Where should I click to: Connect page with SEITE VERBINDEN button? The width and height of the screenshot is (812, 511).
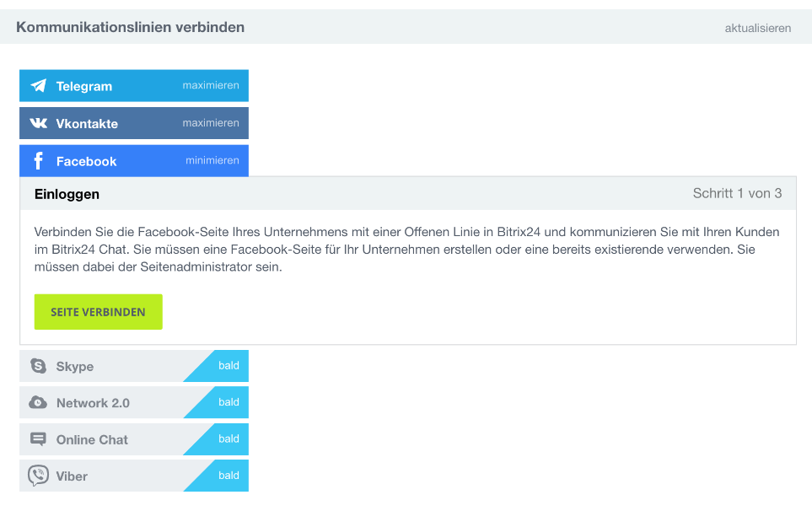click(99, 312)
